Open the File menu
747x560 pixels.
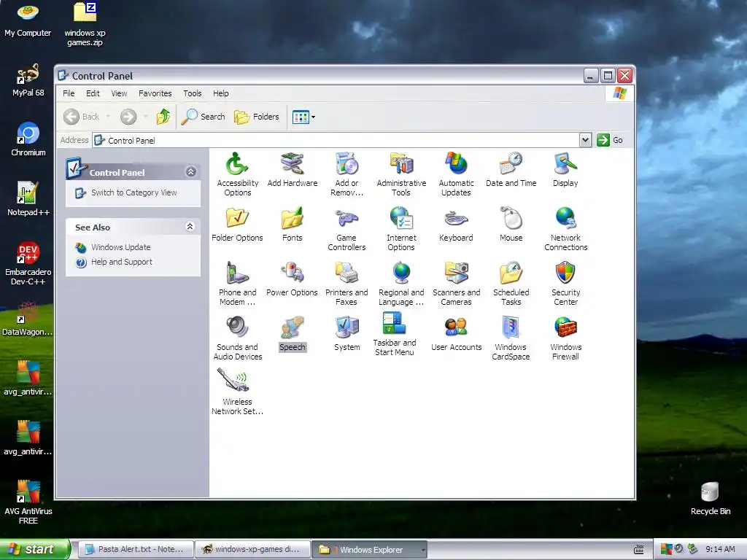click(69, 93)
